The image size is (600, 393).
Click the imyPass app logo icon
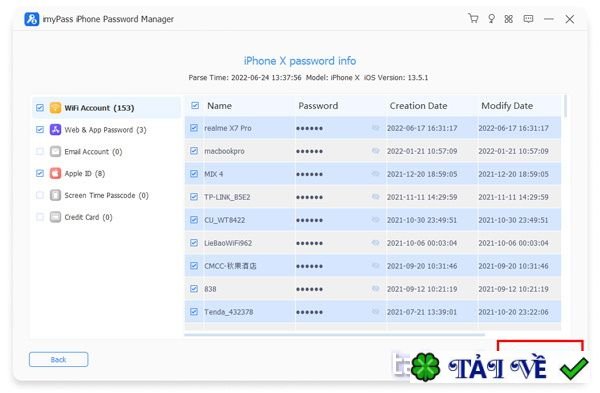click(x=31, y=19)
